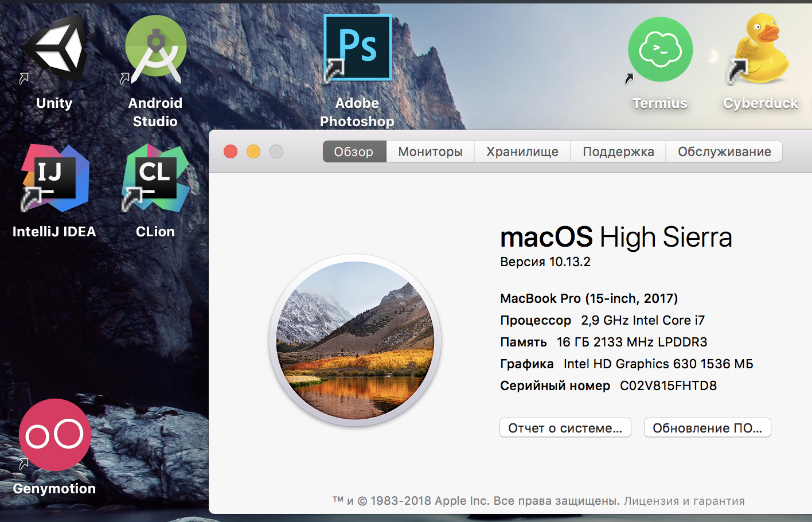Open the Genymotion desktop shortcut
812x522 pixels.
(x=55, y=435)
